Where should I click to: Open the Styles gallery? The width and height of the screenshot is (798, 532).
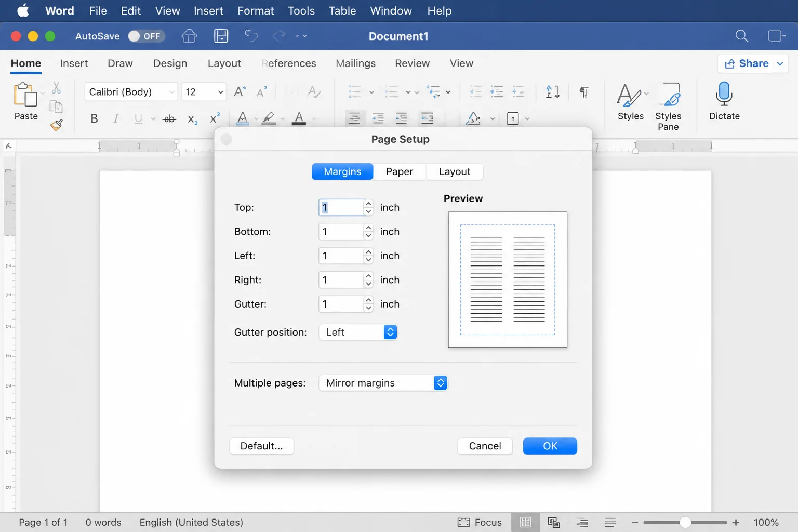coord(630,102)
